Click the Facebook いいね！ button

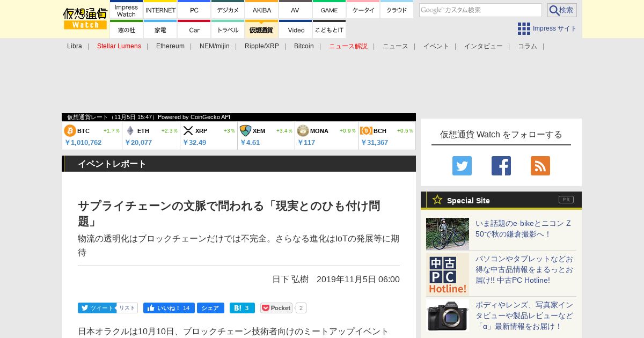pyautogui.click(x=169, y=308)
